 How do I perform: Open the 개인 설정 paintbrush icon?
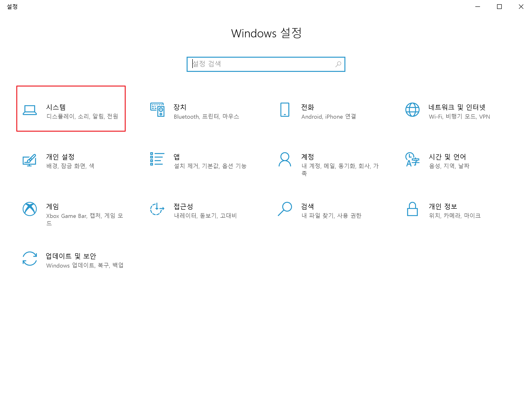tap(30, 160)
